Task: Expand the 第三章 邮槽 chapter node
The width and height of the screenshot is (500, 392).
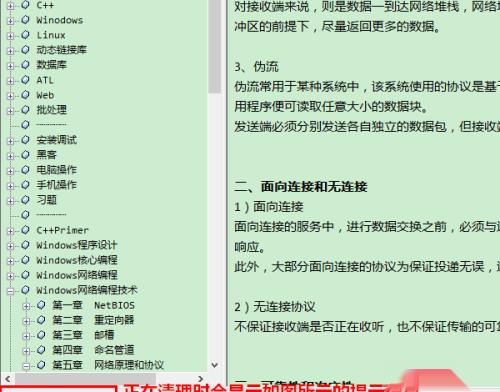Action: [26, 336]
